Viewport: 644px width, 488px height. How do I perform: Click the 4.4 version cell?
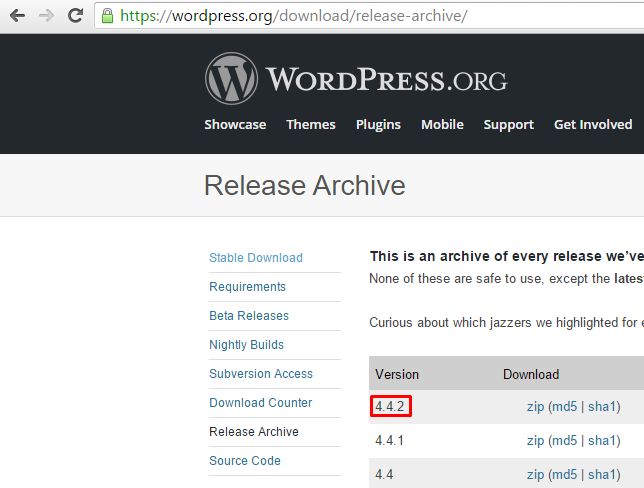(384, 475)
